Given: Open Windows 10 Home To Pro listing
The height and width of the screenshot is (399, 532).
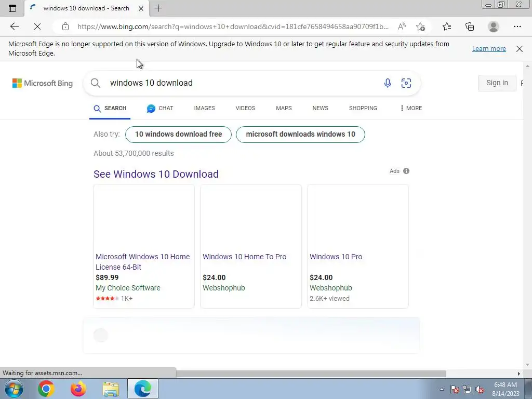Looking at the screenshot, I should tap(244, 257).
